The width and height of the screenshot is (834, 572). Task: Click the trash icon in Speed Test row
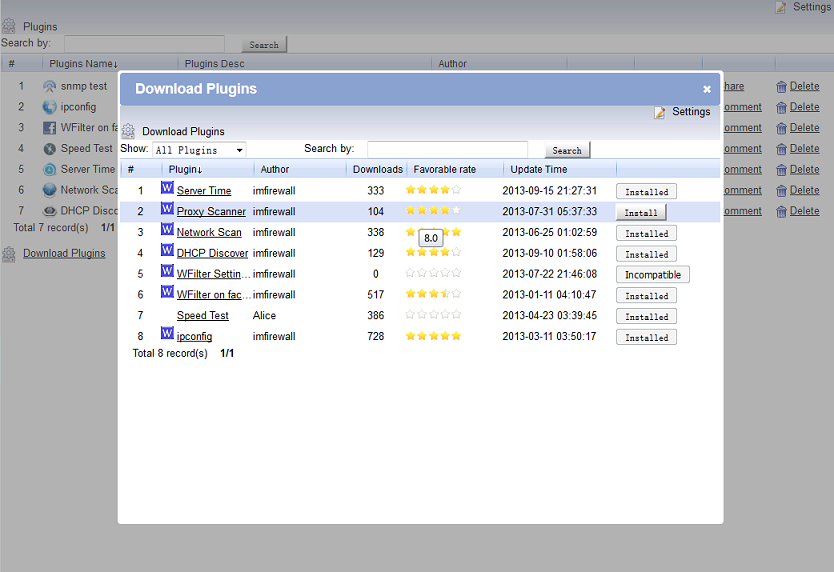coord(781,149)
